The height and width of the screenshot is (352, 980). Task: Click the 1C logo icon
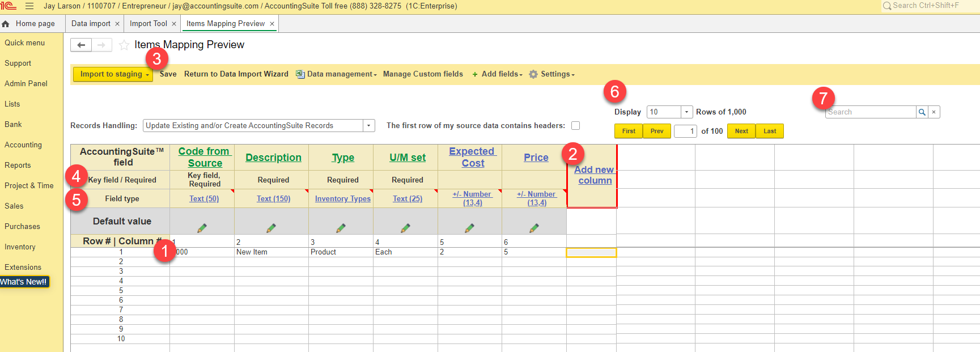click(9, 6)
